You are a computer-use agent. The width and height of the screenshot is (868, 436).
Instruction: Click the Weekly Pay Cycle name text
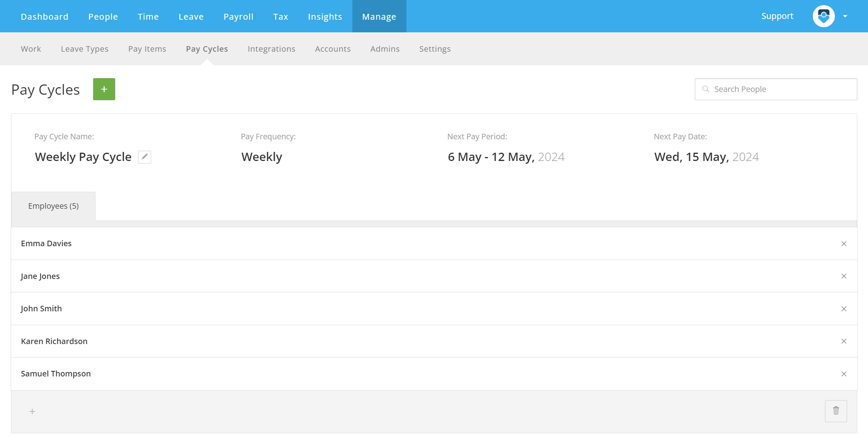83,157
